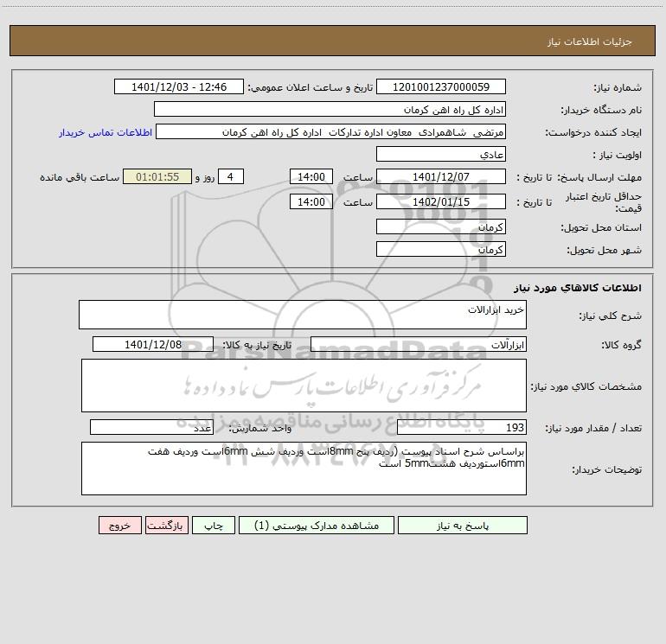Click the 'پاسخ به نیاز' button
Viewport: 666px width, 644px height.
[463, 526]
